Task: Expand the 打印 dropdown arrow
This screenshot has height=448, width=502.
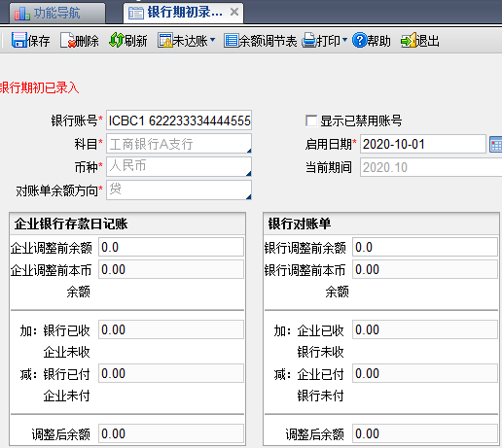Action: point(344,40)
